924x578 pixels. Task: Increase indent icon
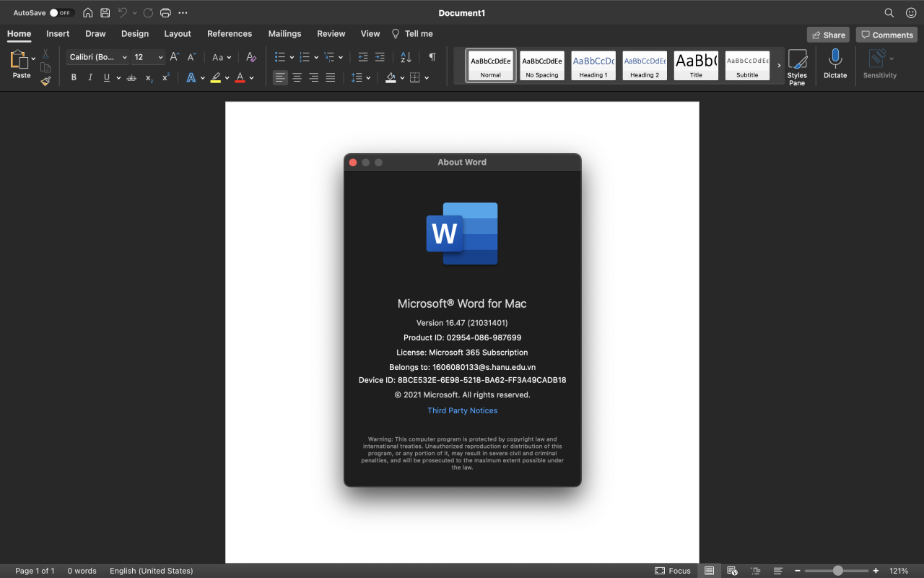pos(380,57)
